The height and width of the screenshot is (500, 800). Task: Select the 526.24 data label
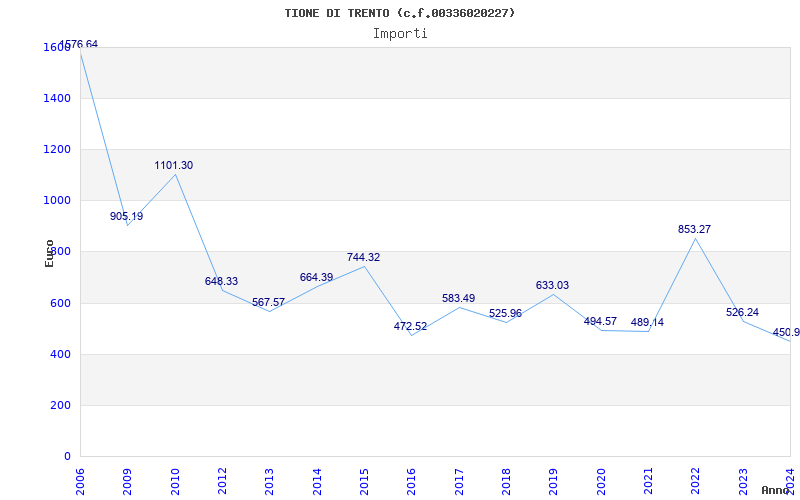pyautogui.click(x=742, y=312)
